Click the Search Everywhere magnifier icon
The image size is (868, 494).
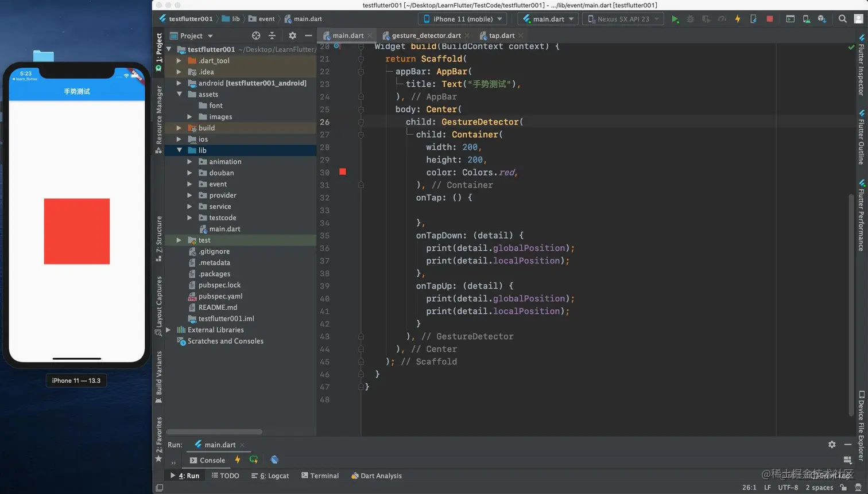click(x=842, y=19)
